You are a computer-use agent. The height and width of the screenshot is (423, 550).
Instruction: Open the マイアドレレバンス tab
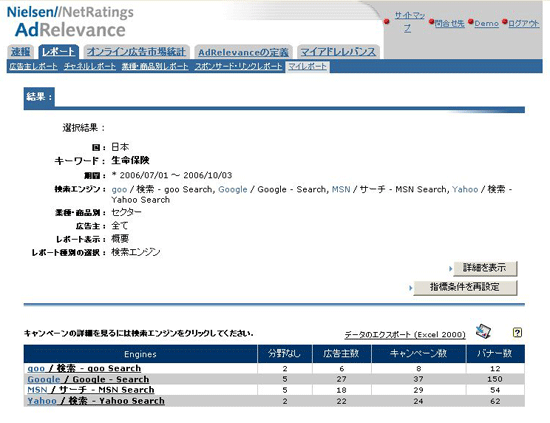(x=338, y=52)
